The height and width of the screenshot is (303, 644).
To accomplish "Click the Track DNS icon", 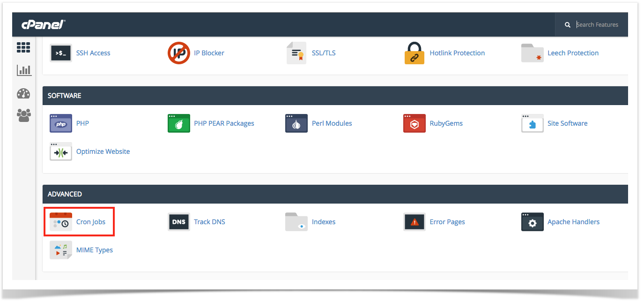I will [179, 222].
